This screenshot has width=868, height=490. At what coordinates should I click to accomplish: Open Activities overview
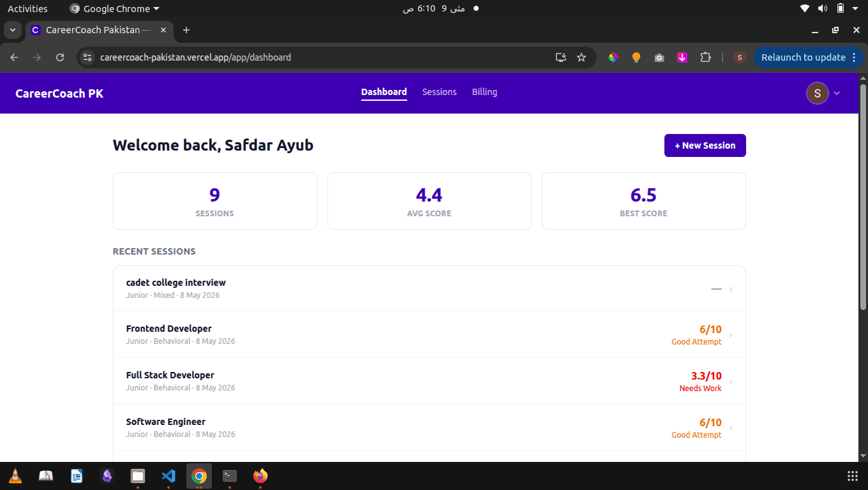[27, 9]
